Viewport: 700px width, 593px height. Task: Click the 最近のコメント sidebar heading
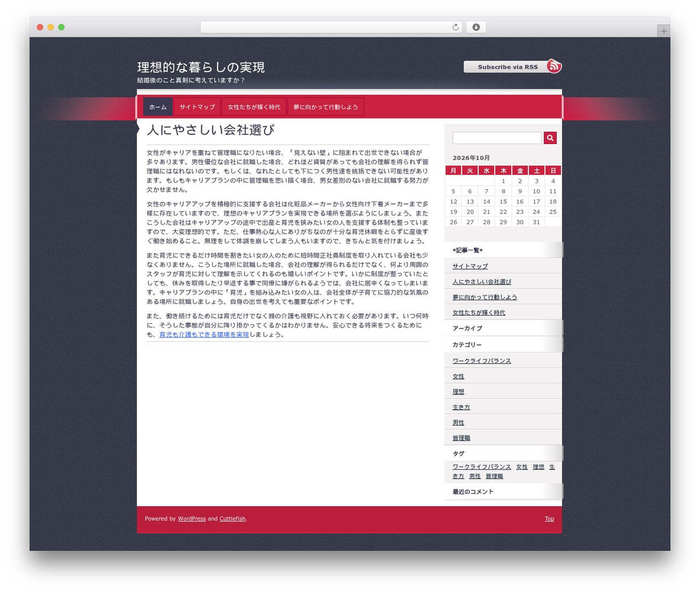473,492
